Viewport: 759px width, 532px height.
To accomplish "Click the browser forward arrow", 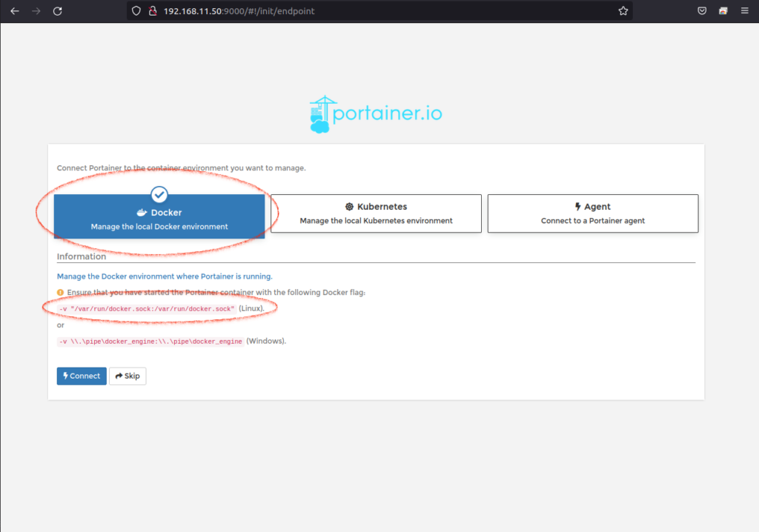I will (x=36, y=10).
